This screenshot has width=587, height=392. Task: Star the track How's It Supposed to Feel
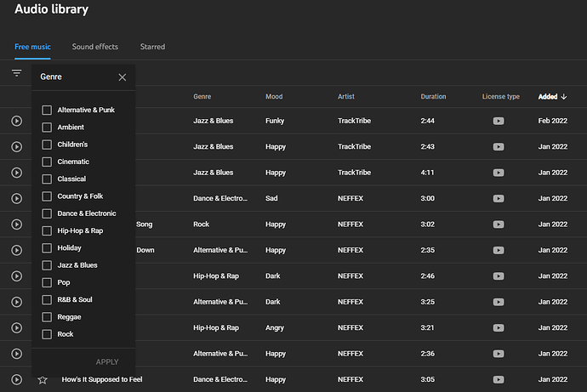coord(43,380)
